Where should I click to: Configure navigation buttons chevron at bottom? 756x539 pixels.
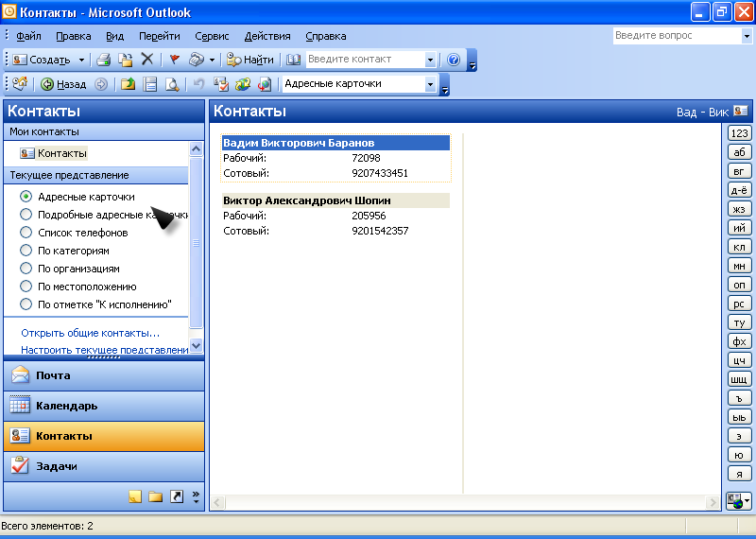pos(196,496)
